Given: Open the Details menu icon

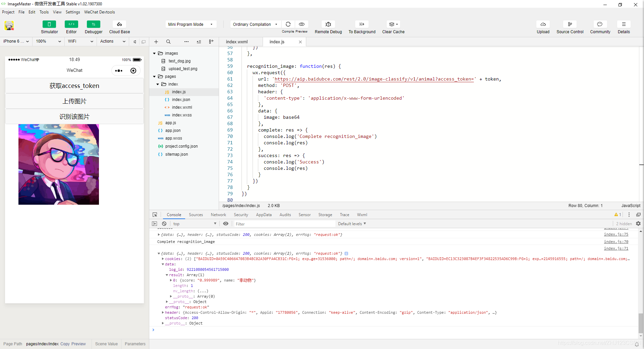Looking at the screenshot, I should tap(624, 24).
